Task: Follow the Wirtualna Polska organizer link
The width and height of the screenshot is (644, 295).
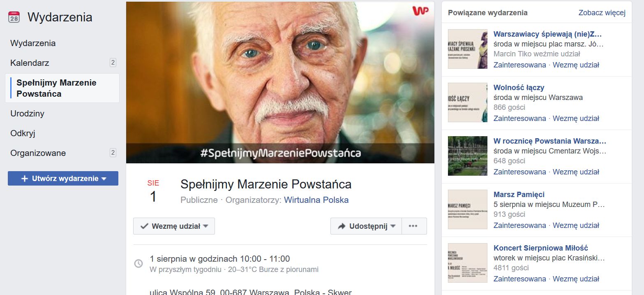Action: pos(316,200)
